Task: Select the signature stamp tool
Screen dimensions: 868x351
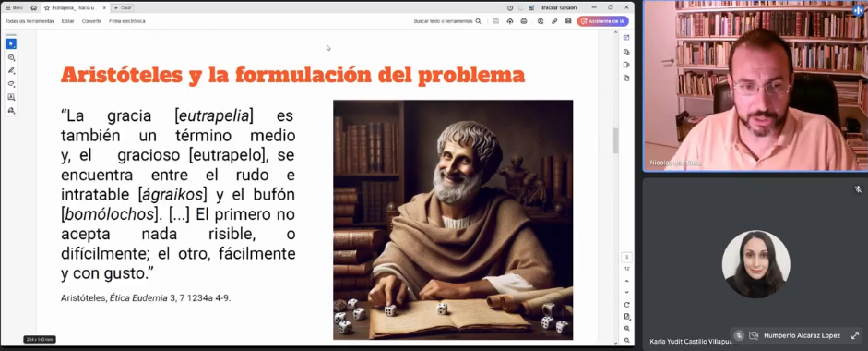Action: tap(11, 110)
